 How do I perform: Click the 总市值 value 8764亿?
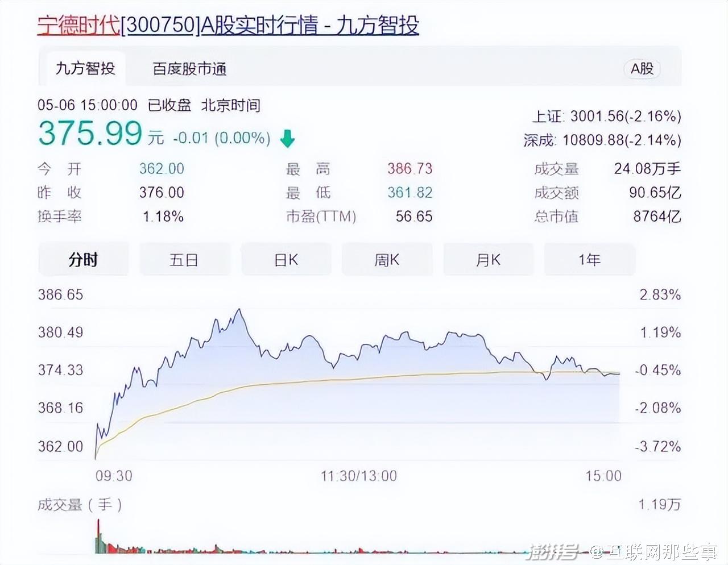click(657, 217)
